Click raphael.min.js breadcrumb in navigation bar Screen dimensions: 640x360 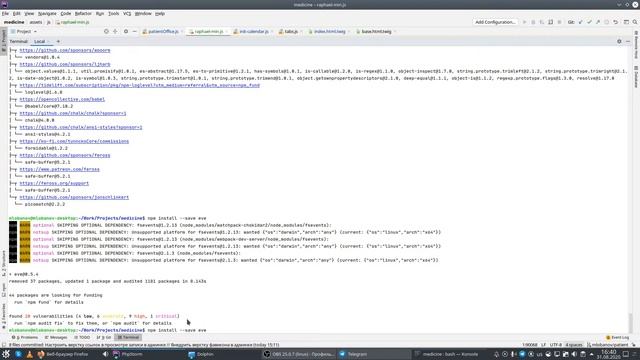pyautogui.click(x=73, y=22)
